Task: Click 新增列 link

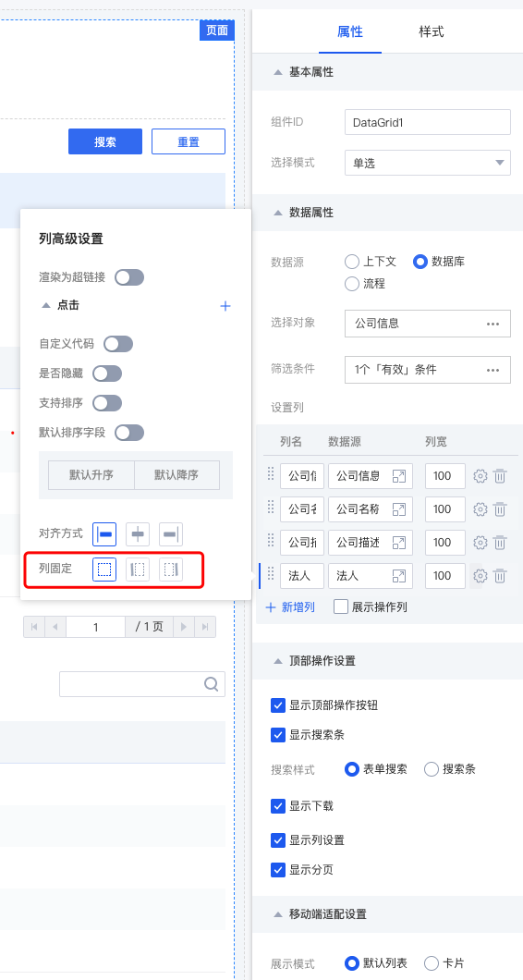Action: pyautogui.click(x=290, y=606)
